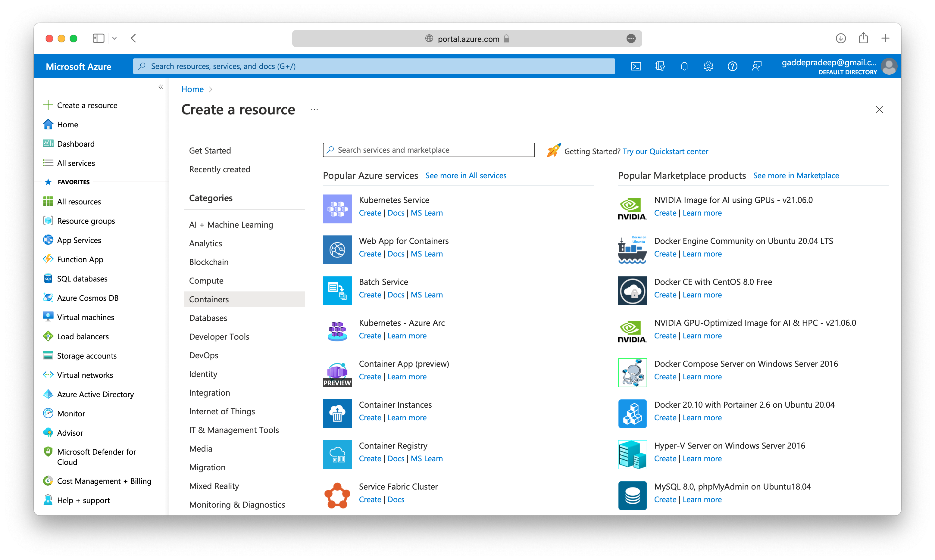Close the Create a resource blade

[879, 110]
